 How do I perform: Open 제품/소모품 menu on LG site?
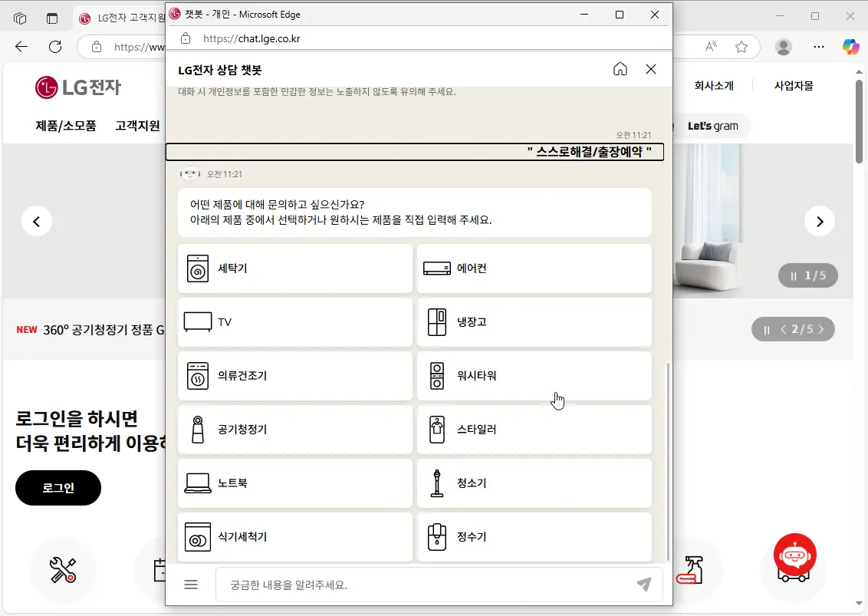[x=66, y=126]
